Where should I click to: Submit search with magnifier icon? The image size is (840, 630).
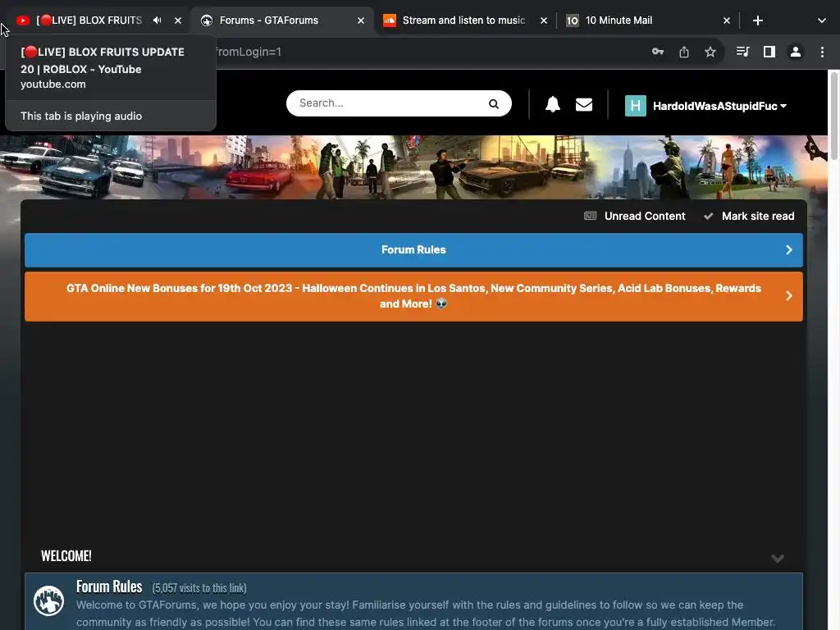tap(493, 103)
